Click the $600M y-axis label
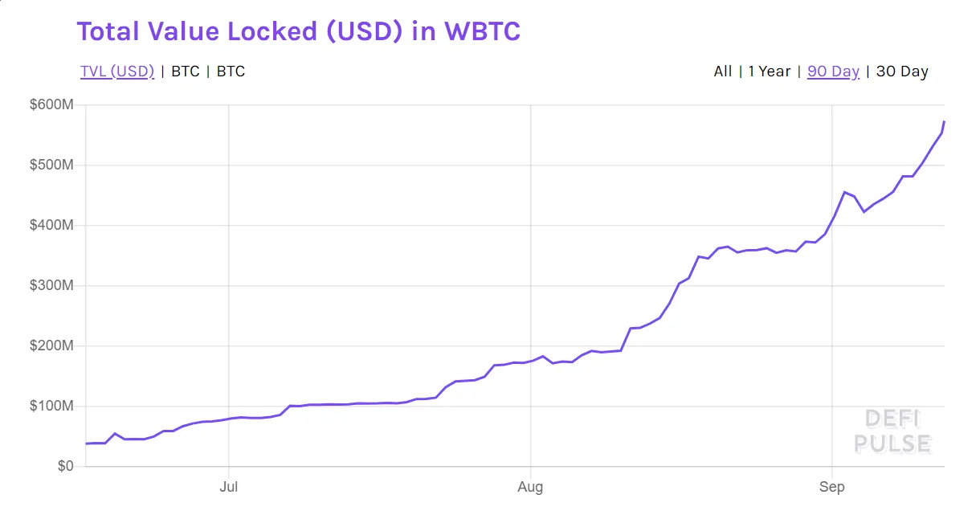Image resolution: width=980 pixels, height=515 pixels. click(52, 104)
